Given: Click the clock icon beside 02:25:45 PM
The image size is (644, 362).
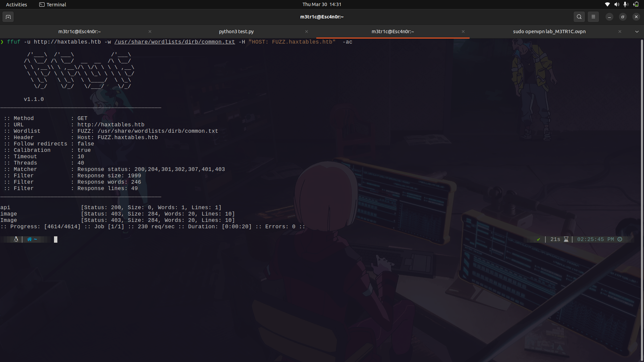Looking at the screenshot, I should (x=620, y=239).
